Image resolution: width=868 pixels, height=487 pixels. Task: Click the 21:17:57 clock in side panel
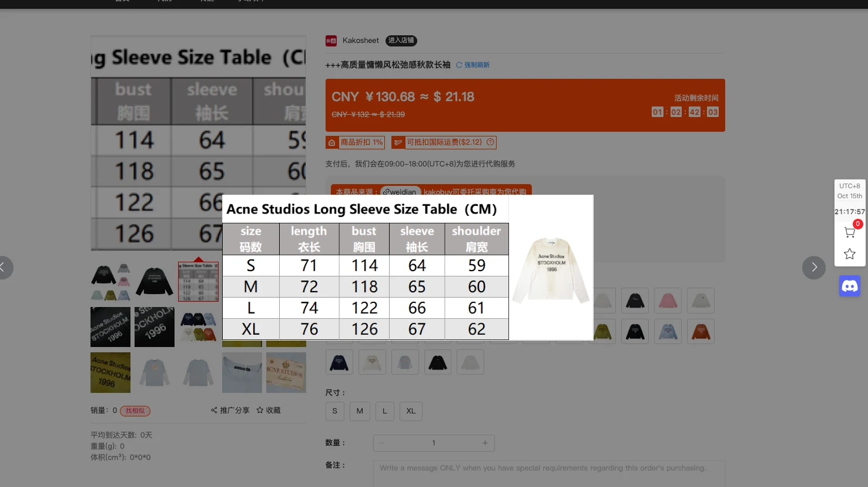click(x=850, y=212)
